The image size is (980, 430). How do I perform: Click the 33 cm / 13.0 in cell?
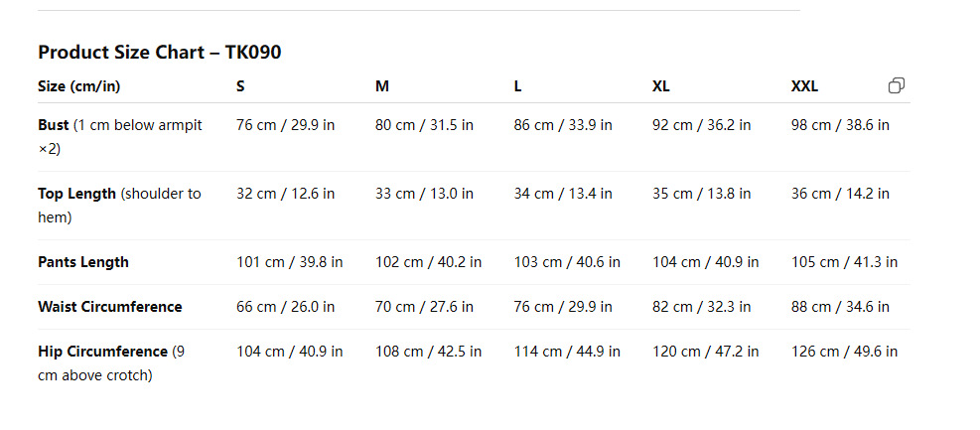coord(424,194)
